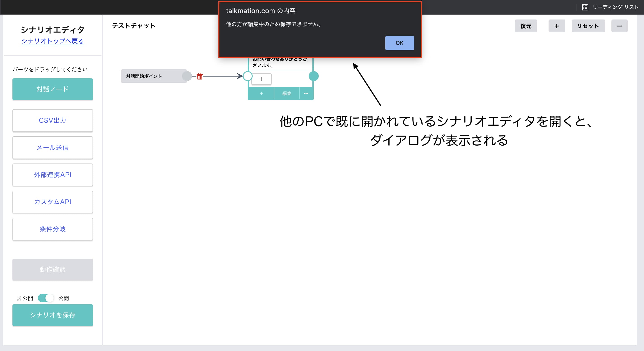Viewport: 644px width, 351px height.
Task: Select the 対話開始ポイント start node
Action: pos(154,76)
